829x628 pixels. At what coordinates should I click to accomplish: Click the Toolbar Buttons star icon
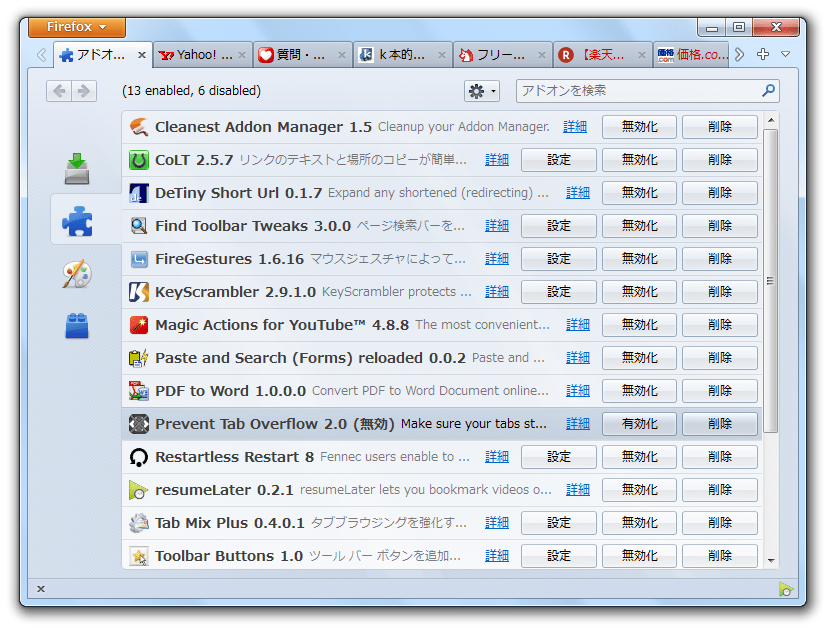tap(139, 556)
